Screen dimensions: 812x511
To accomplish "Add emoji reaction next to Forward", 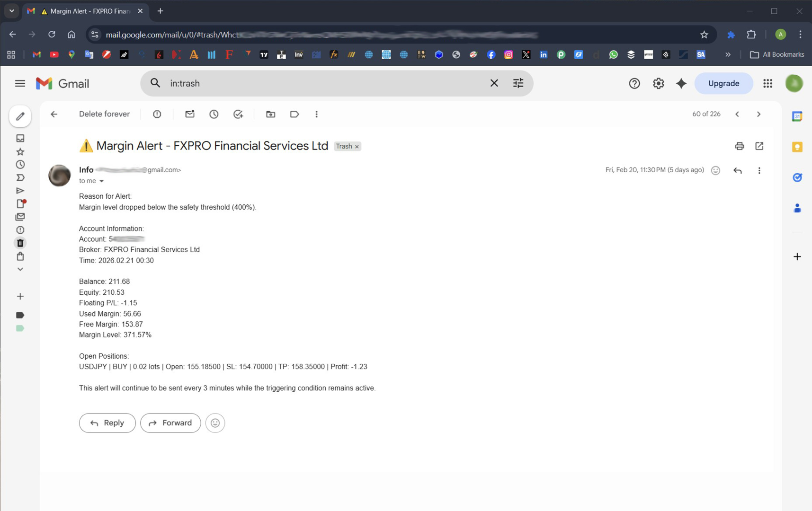I will [215, 423].
